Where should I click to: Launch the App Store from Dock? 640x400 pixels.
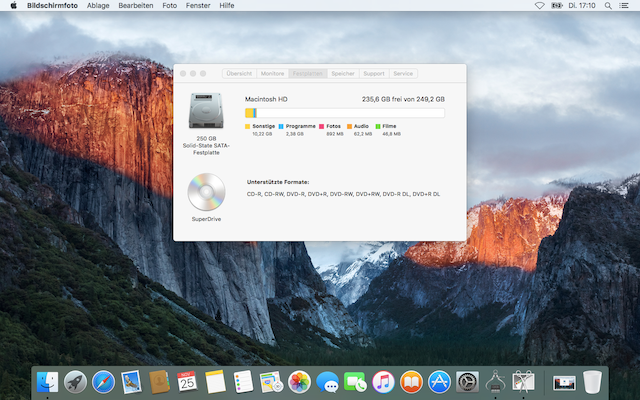tap(439, 381)
